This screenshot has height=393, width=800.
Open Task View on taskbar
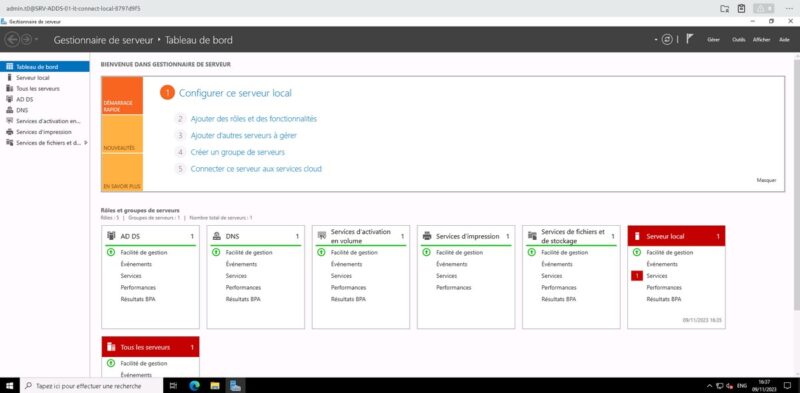[173, 385]
